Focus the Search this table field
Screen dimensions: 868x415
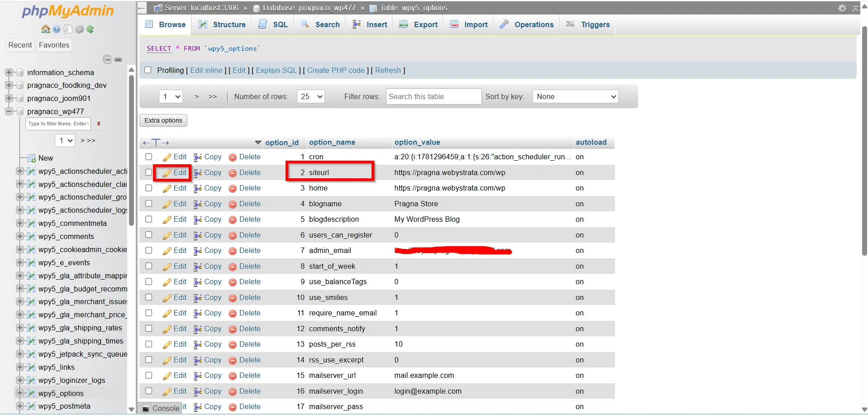pyautogui.click(x=434, y=96)
